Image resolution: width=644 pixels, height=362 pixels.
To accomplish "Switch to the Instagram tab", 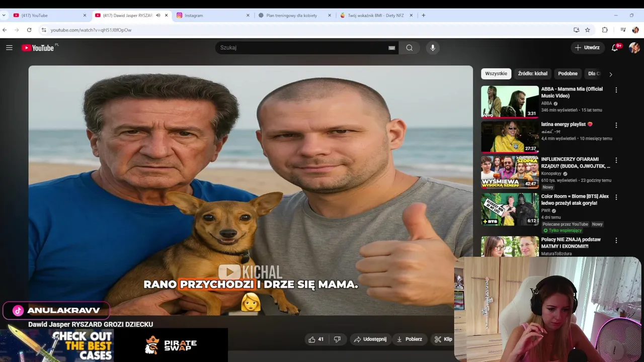I will coord(213,15).
